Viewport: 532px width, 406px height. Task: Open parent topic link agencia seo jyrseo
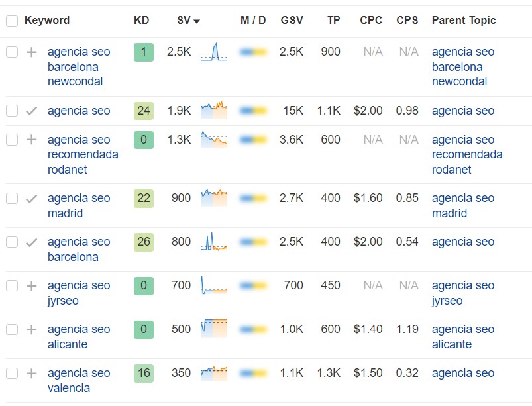click(463, 293)
